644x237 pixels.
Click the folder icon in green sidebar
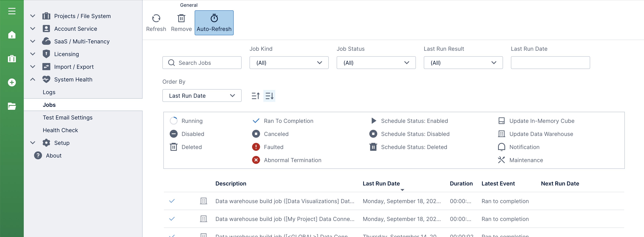(x=11, y=106)
